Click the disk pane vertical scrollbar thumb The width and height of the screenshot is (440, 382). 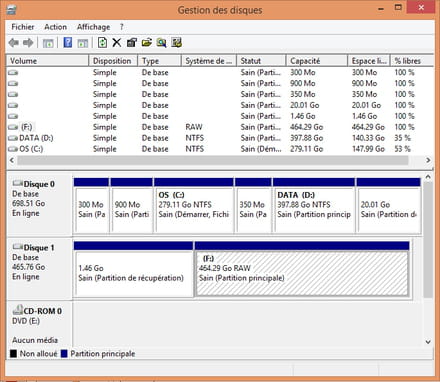428,239
